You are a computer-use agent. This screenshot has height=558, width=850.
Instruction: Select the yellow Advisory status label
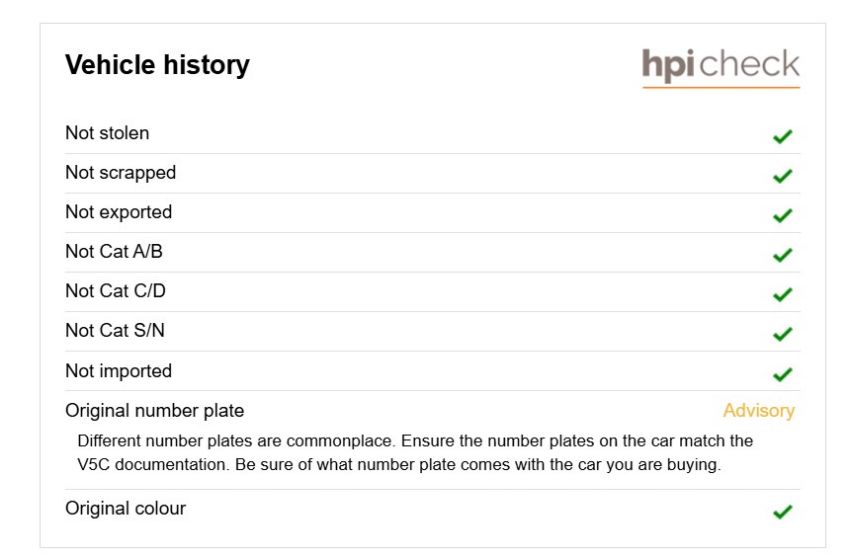click(x=759, y=411)
